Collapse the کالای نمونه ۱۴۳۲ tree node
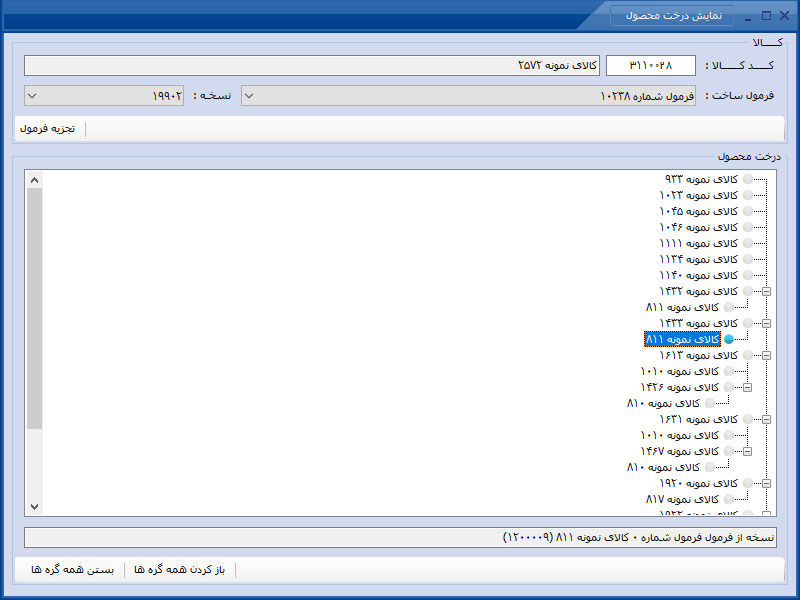This screenshot has width=800, height=600. pyautogui.click(x=766, y=291)
